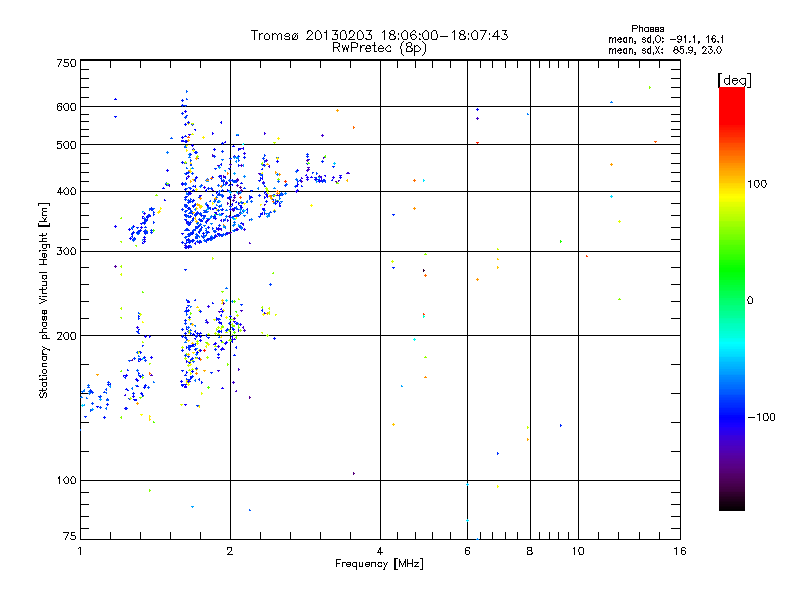Viewport: 800px width, 600px height.
Task: Click the 'Frequency [MHz]' x-axis label
Action: pyautogui.click(x=379, y=564)
